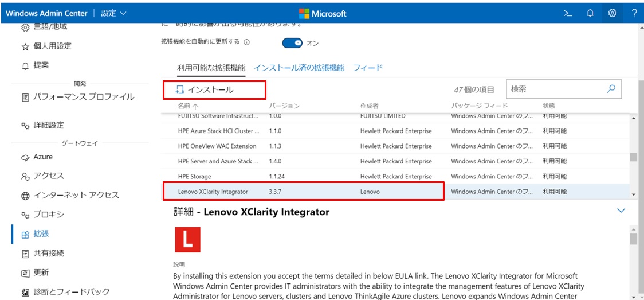Click the Lenovo red logo thumbnail
Viewport: 644px width, 300px height.
click(187, 240)
